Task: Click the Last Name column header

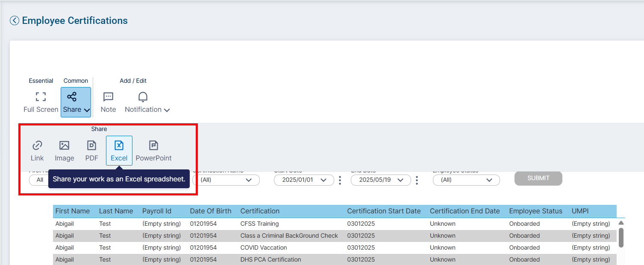Action: click(x=116, y=211)
